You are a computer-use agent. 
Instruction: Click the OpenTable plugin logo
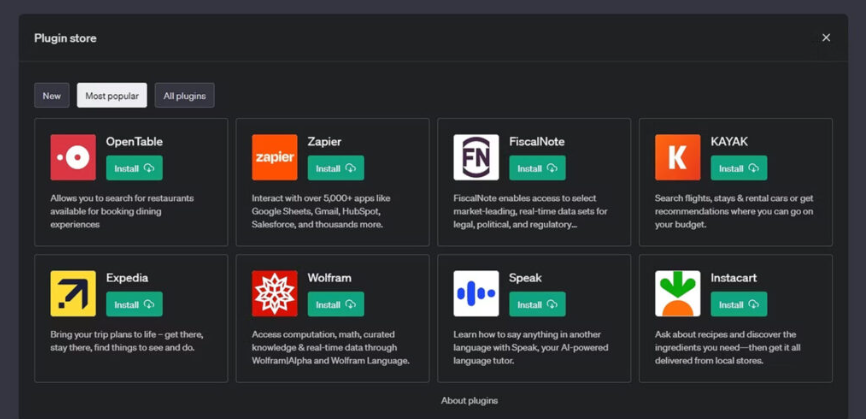73,157
